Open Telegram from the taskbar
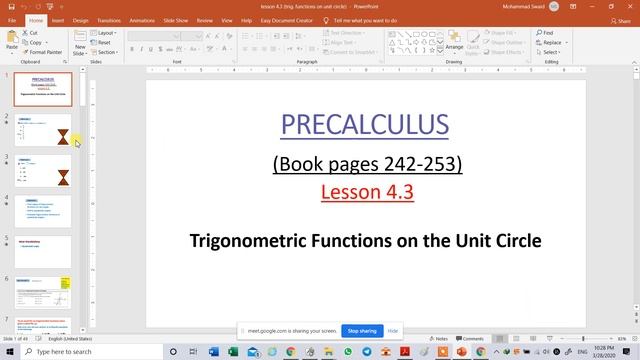Screen dimensions: 640x360 (x=367, y=351)
